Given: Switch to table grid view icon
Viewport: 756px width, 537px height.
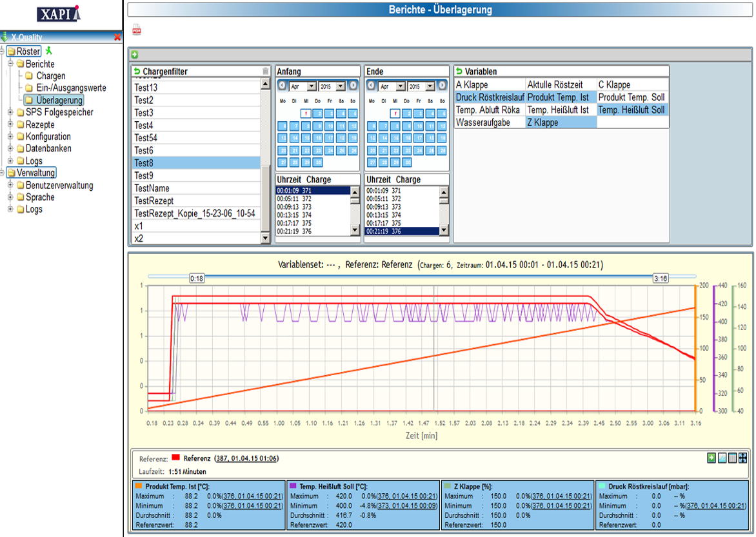Looking at the screenshot, I should point(732,458).
